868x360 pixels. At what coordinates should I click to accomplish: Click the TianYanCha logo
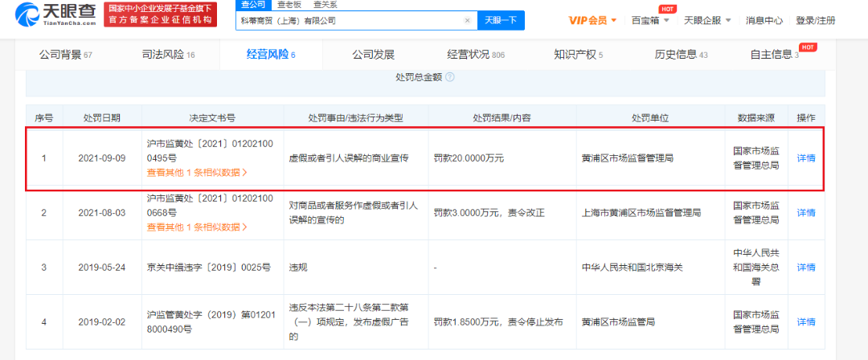[x=55, y=14]
